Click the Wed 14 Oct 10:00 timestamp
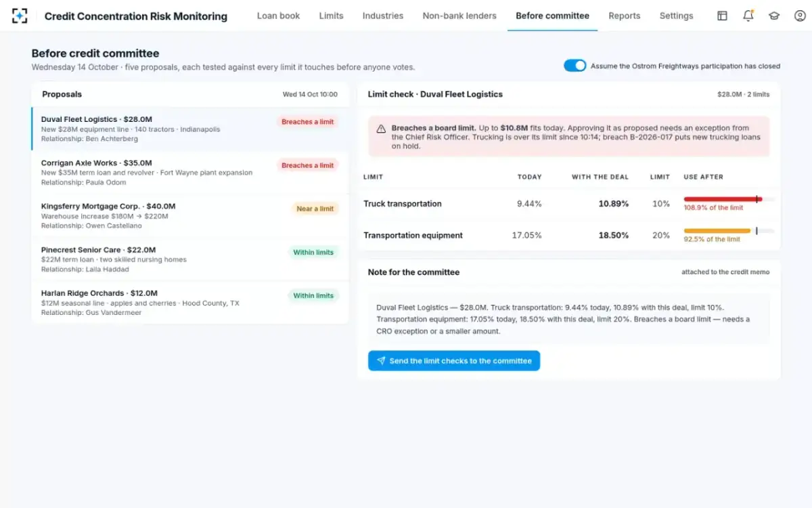Image resolution: width=812 pixels, height=508 pixels. coord(310,95)
